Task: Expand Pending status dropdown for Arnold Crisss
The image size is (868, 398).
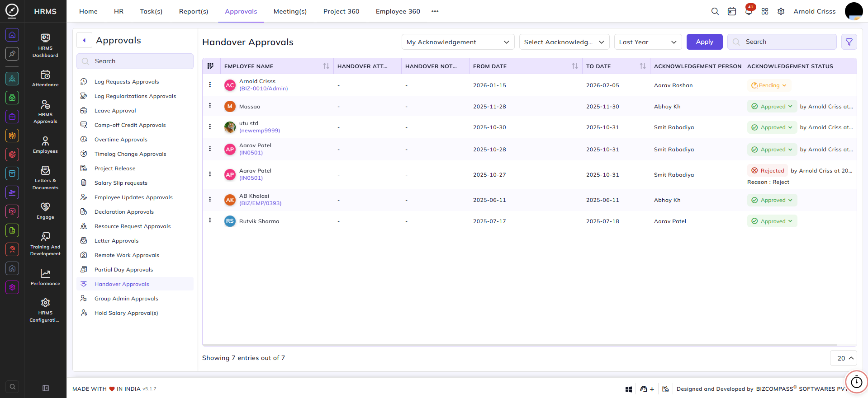Action: [x=768, y=85]
